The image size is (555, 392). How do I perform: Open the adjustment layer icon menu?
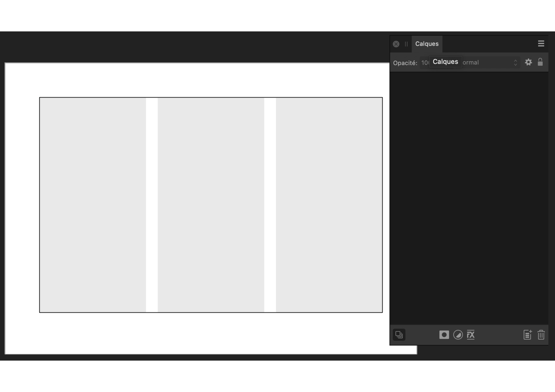[x=458, y=335]
